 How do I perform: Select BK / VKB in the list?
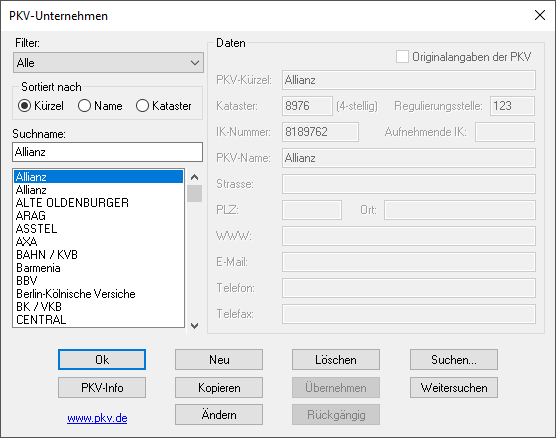(x=99, y=306)
